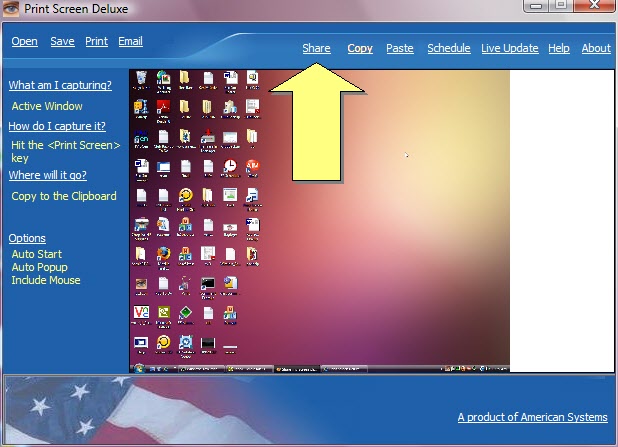This screenshot has width=618, height=447.
Task: Toggle the Auto Start option
Action: click(x=37, y=254)
